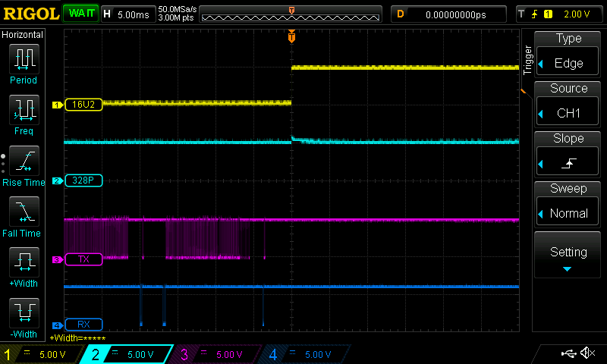Viewport: 607px width, 364px height.
Task: Click the trigger rising edge icon in top bar
Action: pyautogui.click(x=534, y=14)
